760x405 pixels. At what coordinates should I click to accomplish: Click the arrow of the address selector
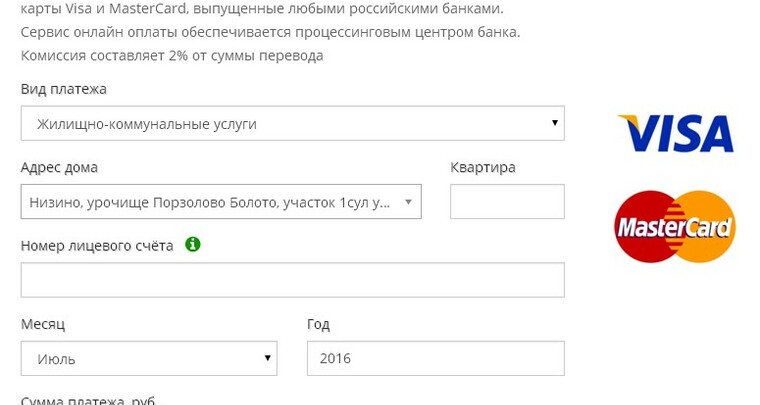(408, 202)
